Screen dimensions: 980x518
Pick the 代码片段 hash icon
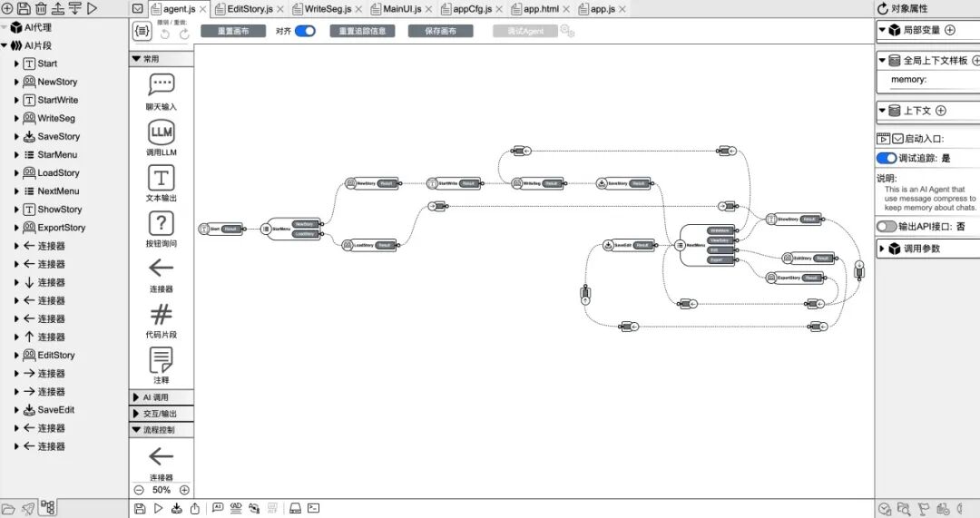[162, 314]
